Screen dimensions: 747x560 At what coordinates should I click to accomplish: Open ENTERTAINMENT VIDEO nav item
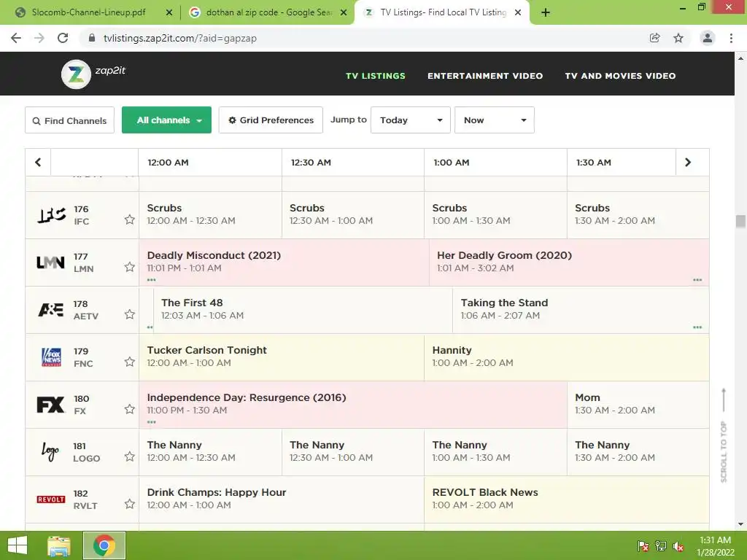485,76
